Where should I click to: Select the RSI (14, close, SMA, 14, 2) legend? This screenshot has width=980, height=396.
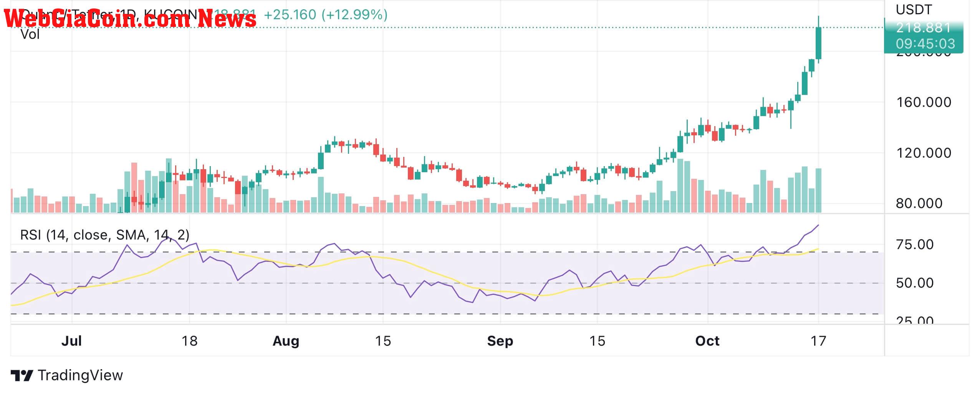[x=104, y=235]
